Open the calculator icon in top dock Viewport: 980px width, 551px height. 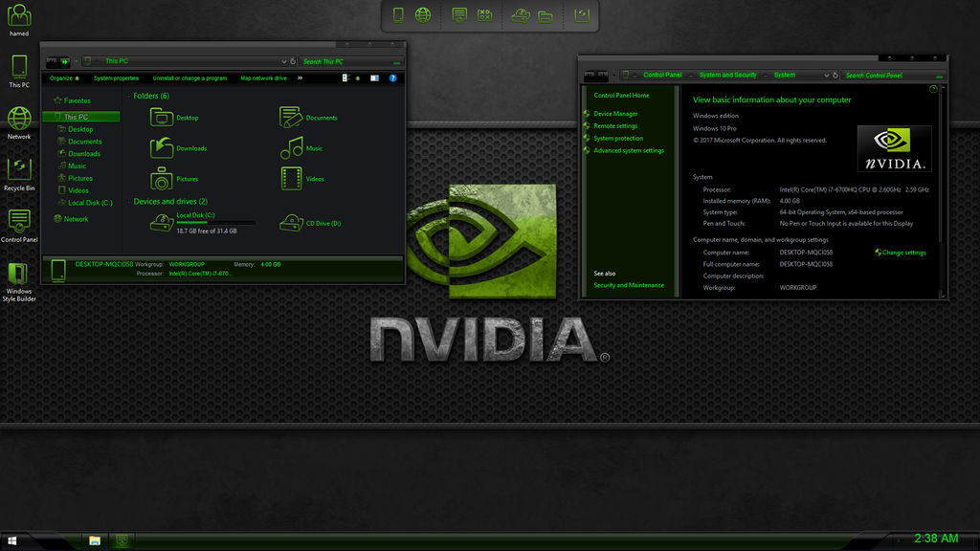point(484,16)
